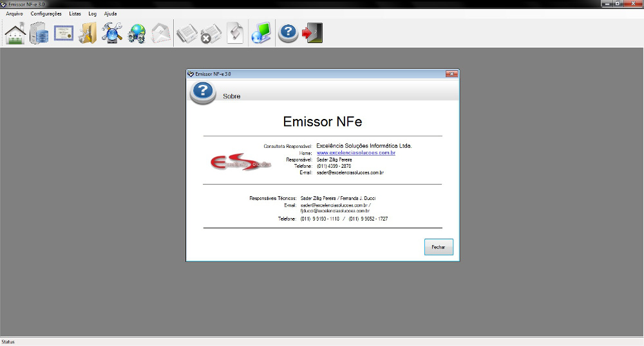Click the certificate icon in toolbar
Viewport: 644px width, 346px height.
[x=64, y=33]
